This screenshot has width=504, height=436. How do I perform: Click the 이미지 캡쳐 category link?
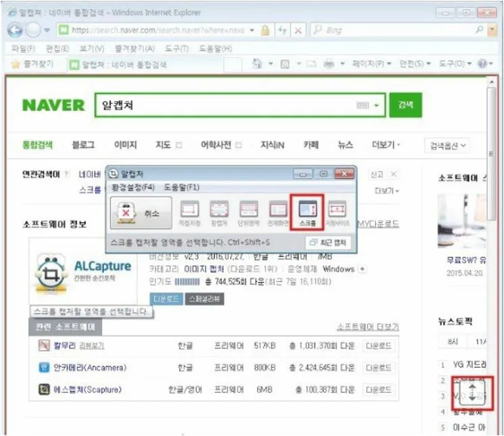click(x=204, y=269)
